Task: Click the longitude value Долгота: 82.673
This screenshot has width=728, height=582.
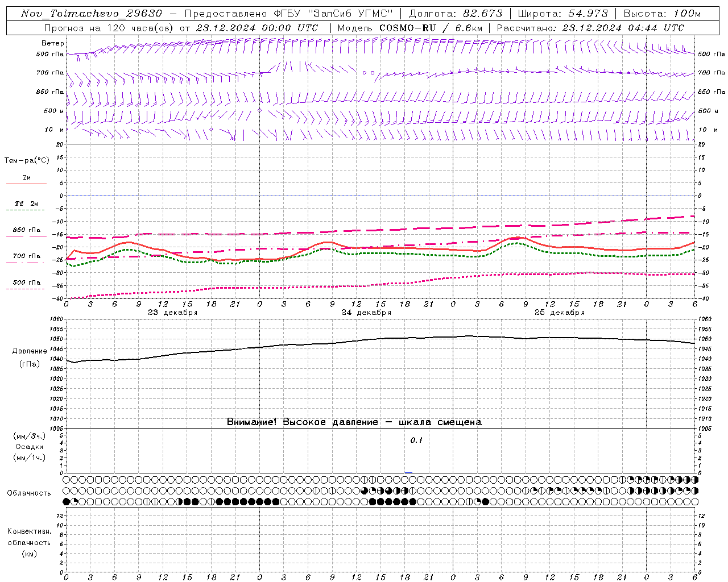Action: 456,14
